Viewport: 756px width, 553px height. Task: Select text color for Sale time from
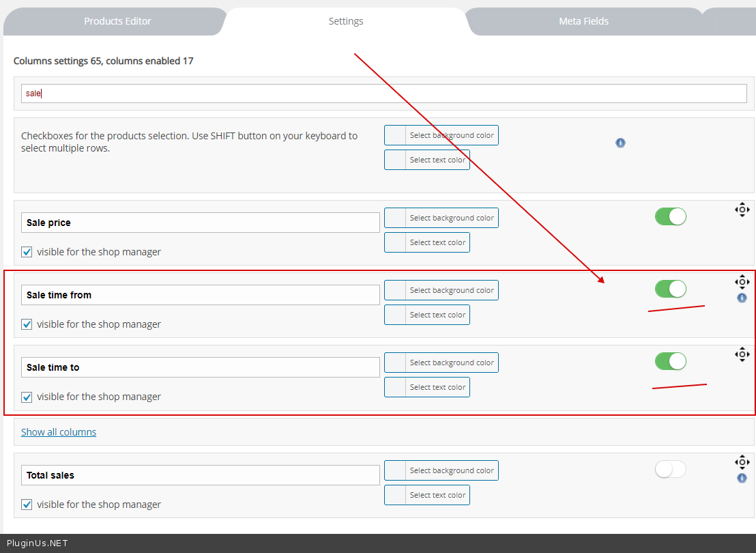427,315
